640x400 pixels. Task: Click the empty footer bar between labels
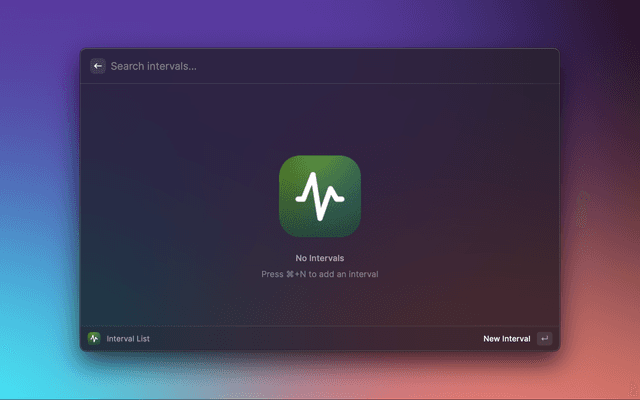pyautogui.click(x=310, y=339)
